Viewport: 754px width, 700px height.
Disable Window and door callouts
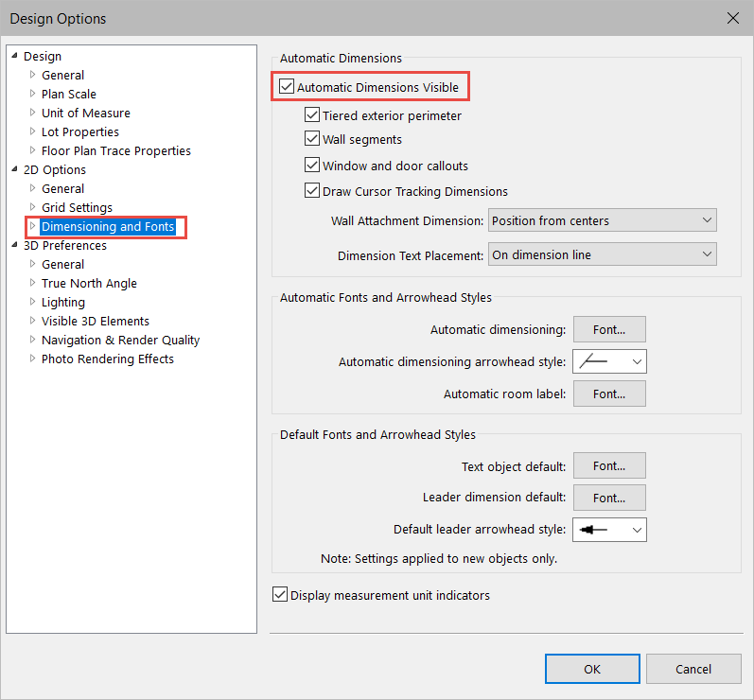(x=312, y=166)
